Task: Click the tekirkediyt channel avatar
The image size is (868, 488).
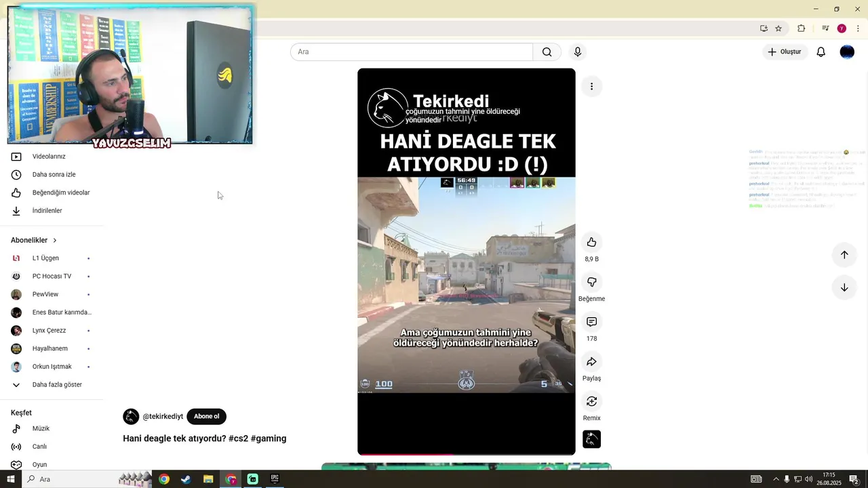Action: 131,417
